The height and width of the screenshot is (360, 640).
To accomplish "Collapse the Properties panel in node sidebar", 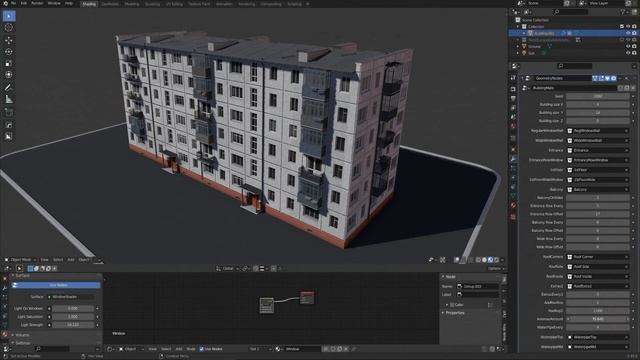I will pyautogui.click(x=455, y=313).
